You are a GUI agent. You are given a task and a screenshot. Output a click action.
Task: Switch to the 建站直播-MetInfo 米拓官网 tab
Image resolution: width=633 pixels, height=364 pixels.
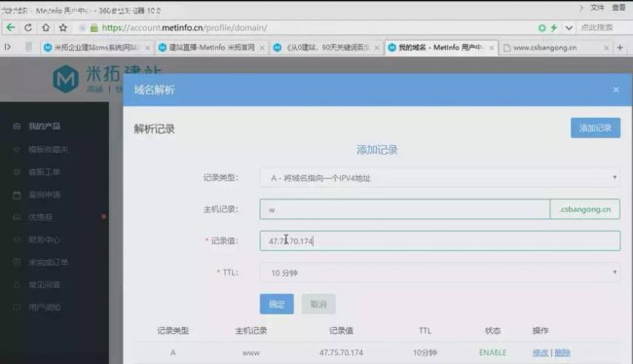[x=211, y=48]
